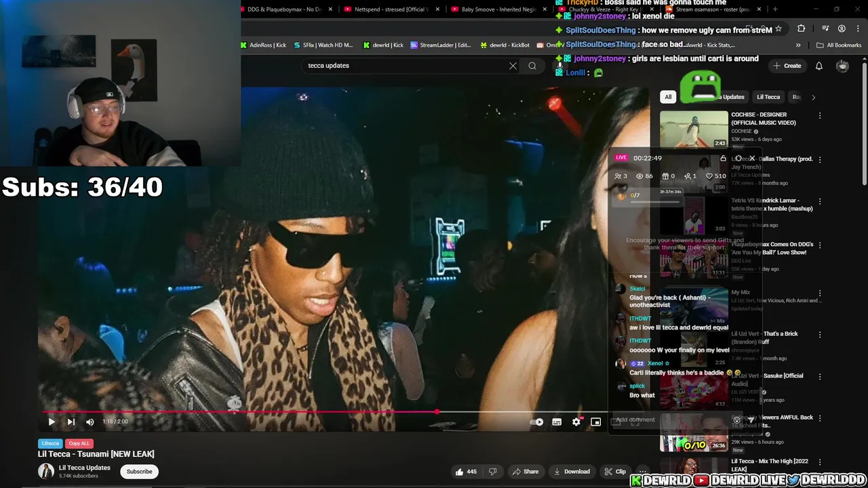Open options for COCHISE - DESIGNER video

(820, 116)
